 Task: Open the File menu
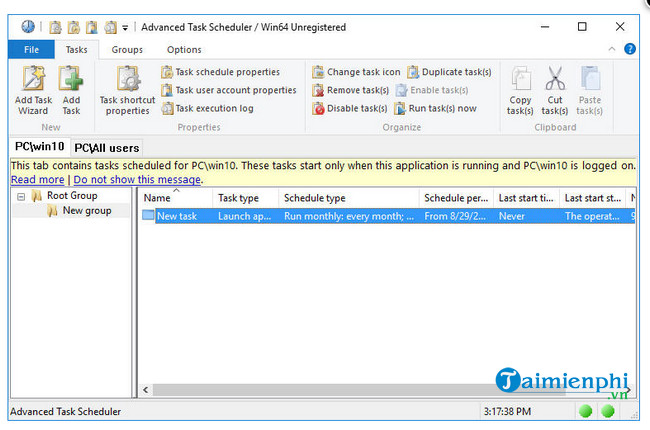tap(31, 50)
